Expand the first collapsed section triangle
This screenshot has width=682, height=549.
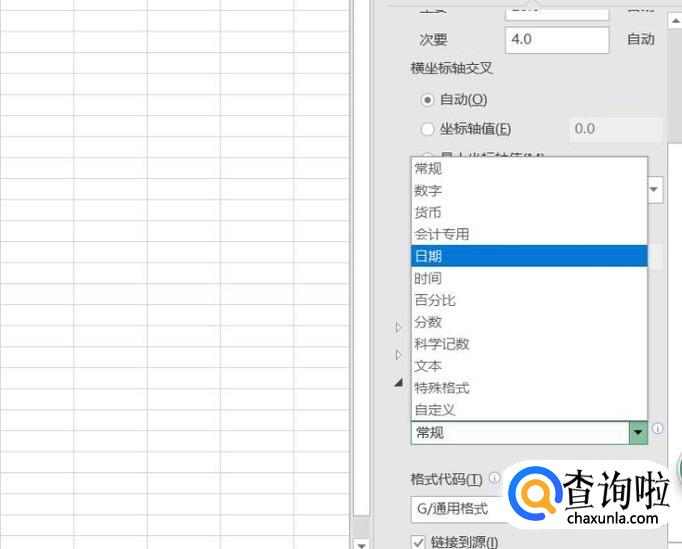click(398, 327)
